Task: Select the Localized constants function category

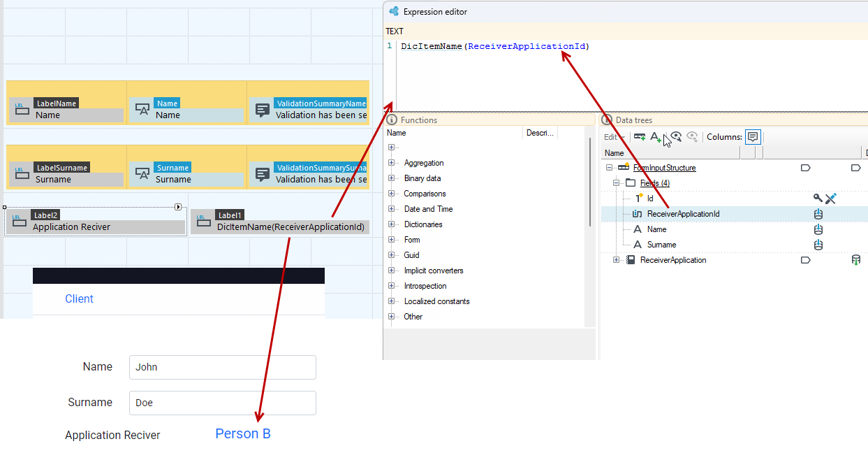Action: [x=436, y=301]
